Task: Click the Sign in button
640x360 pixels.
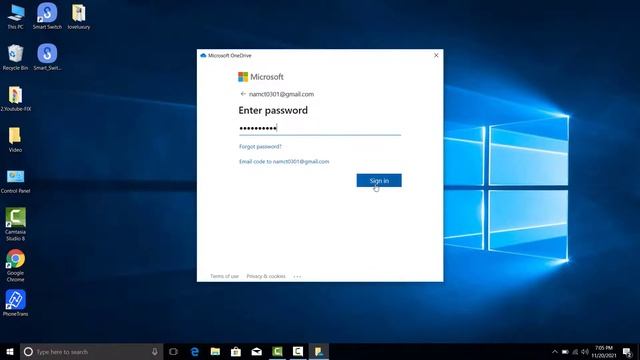Action: pos(379,180)
